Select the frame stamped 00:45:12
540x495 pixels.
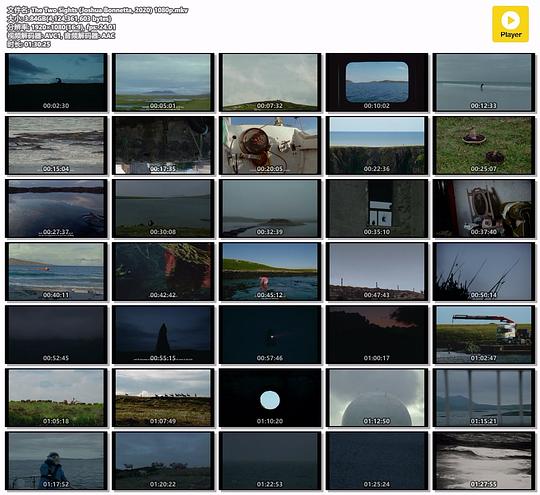coord(270,271)
